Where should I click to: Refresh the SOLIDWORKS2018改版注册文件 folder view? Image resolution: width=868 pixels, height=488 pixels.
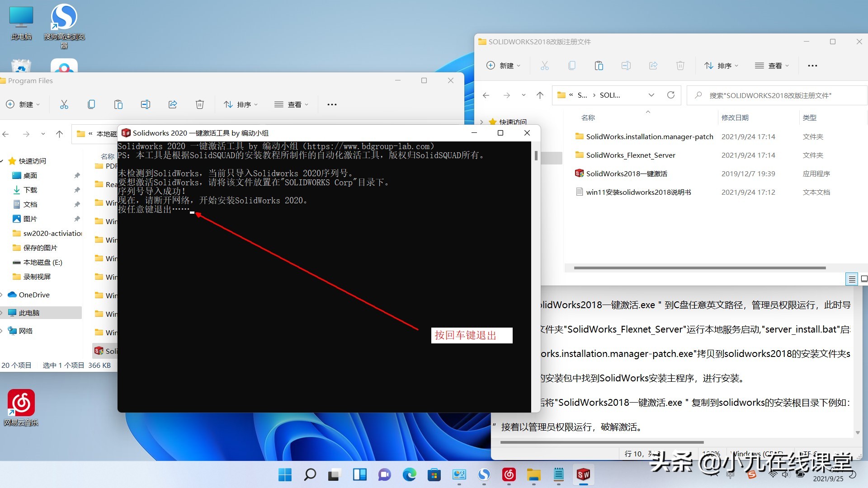click(671, 95)
